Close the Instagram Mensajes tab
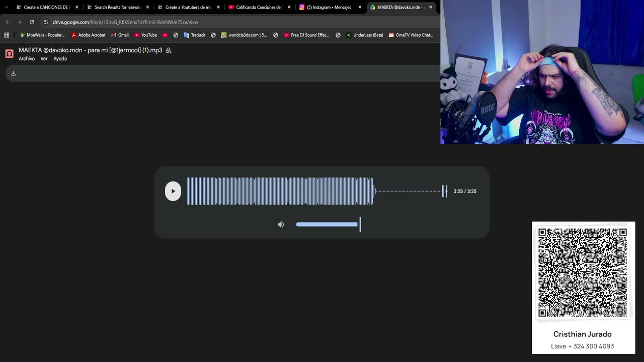This screenshot has width=644, height=362. click(x=360, y=7)
